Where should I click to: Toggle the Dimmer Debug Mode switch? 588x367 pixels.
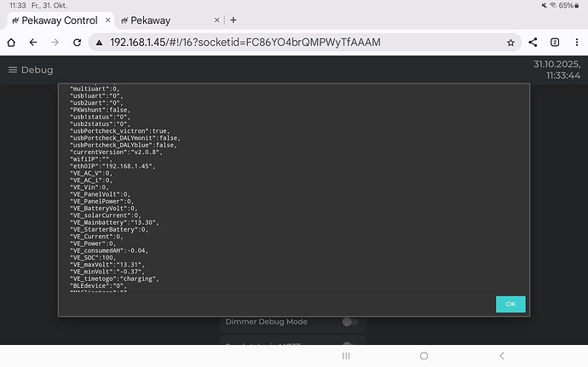[349, 322]
